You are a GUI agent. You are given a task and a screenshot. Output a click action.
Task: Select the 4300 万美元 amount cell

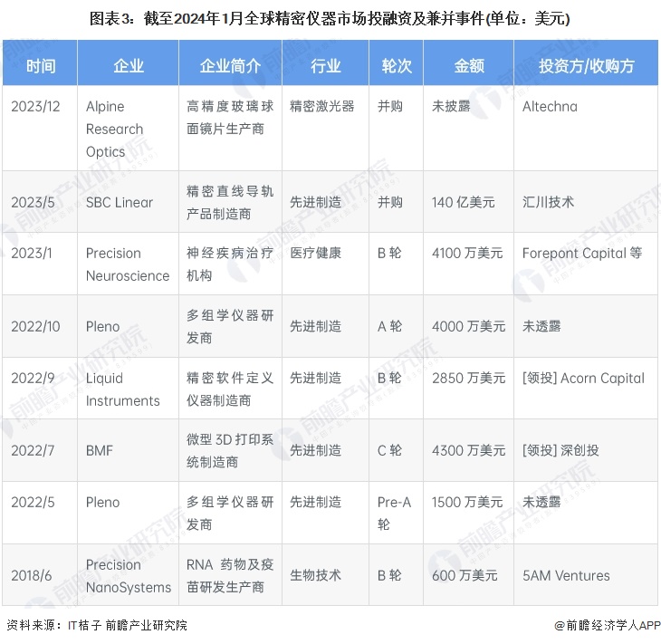(468, 450)
